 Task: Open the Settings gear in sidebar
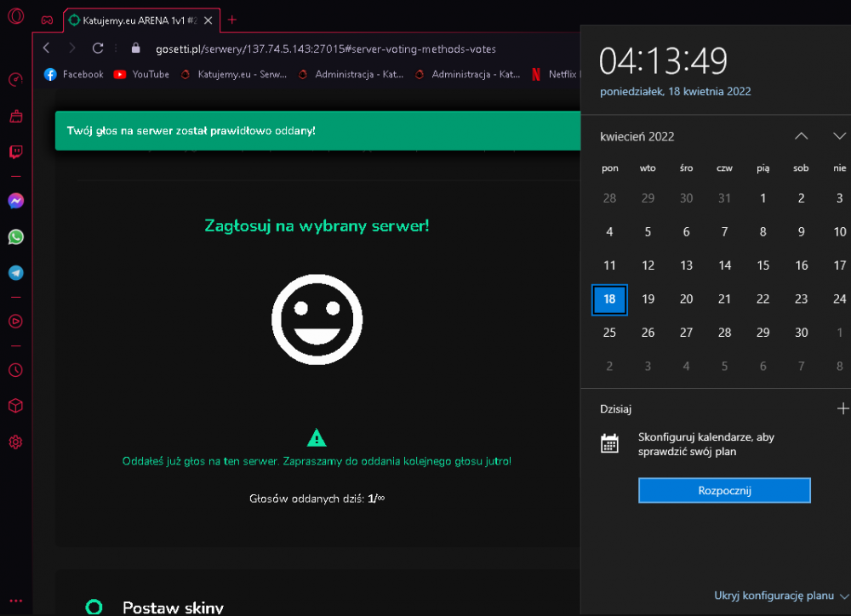click(x=15, y=442)
